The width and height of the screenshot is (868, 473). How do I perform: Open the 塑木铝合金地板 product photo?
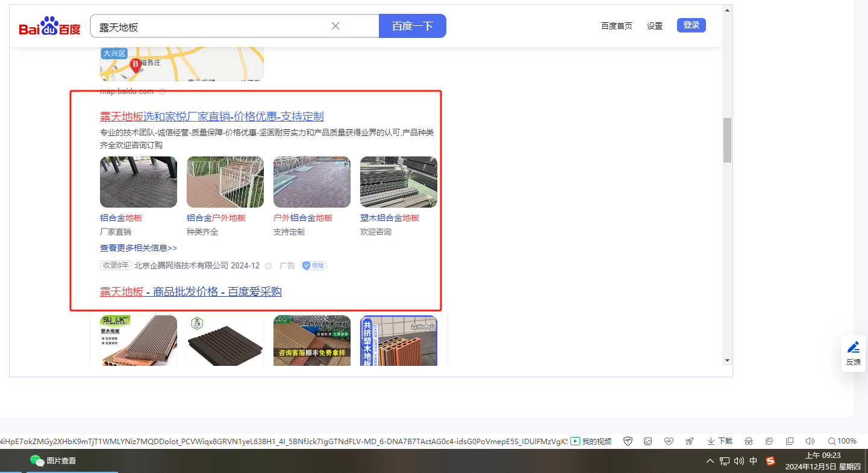(x=399, y=182)
